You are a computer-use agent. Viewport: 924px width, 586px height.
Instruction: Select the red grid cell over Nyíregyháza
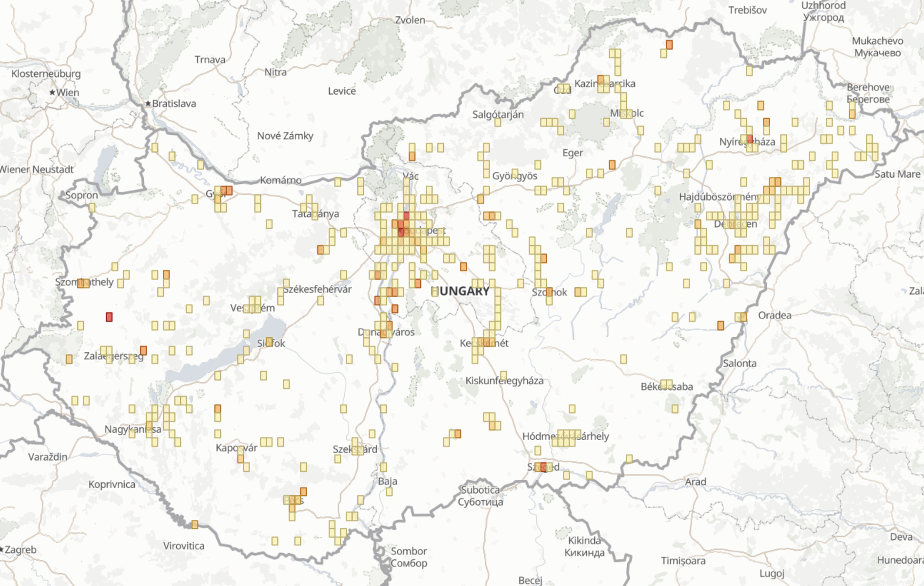[x=750, y=139]
